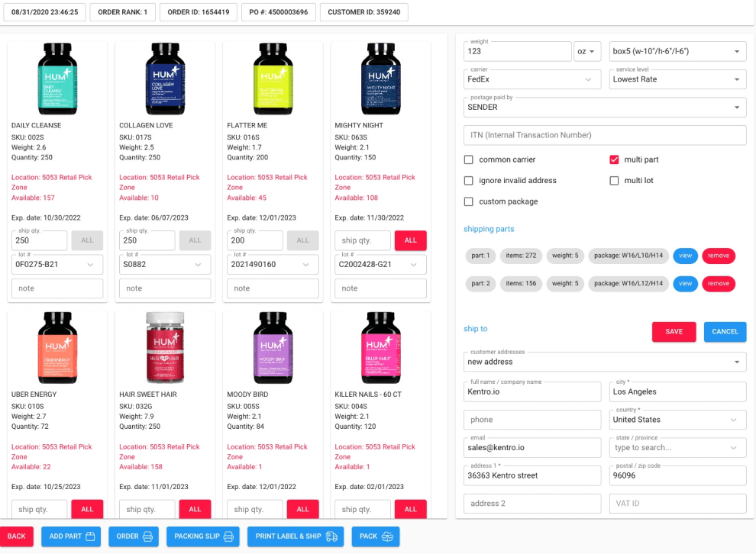Click the city field Los Angeles
The image size is (756, 554).
pos(677,391)
